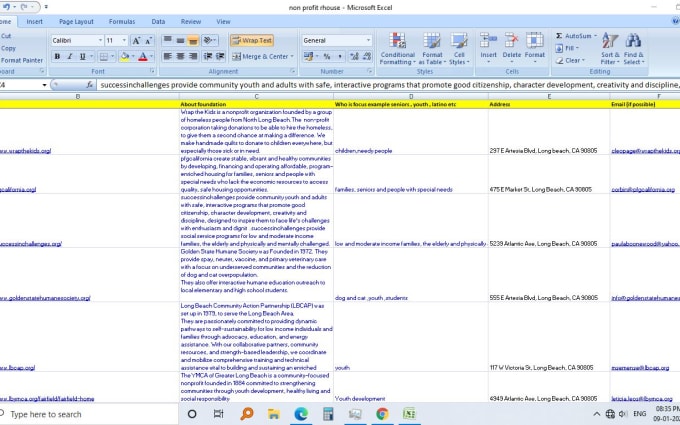
Task: Open the Font name dropdown (Calibri)
Action: (x=100, y=40)
